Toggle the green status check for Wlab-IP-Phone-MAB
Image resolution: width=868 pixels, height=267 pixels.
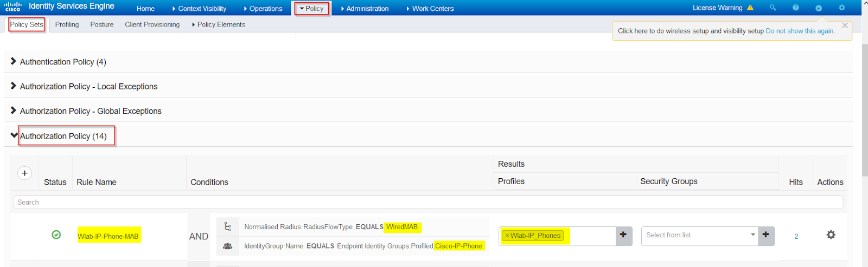click(56, 235)
